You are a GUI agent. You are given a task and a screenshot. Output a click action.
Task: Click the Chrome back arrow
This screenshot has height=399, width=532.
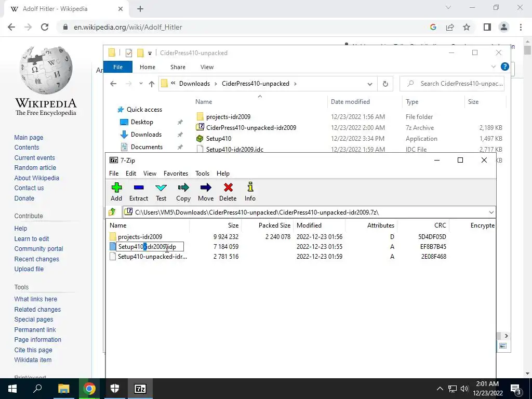(11, 27)
